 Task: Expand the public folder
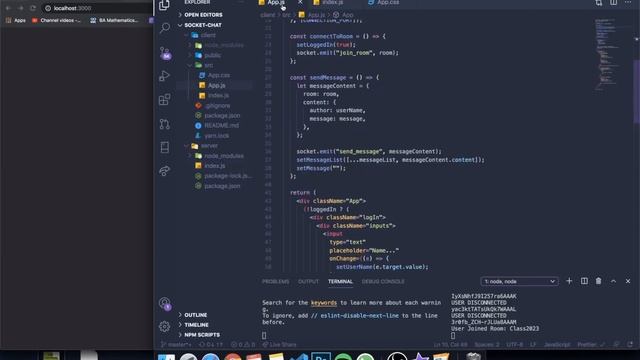coord(213,55)
